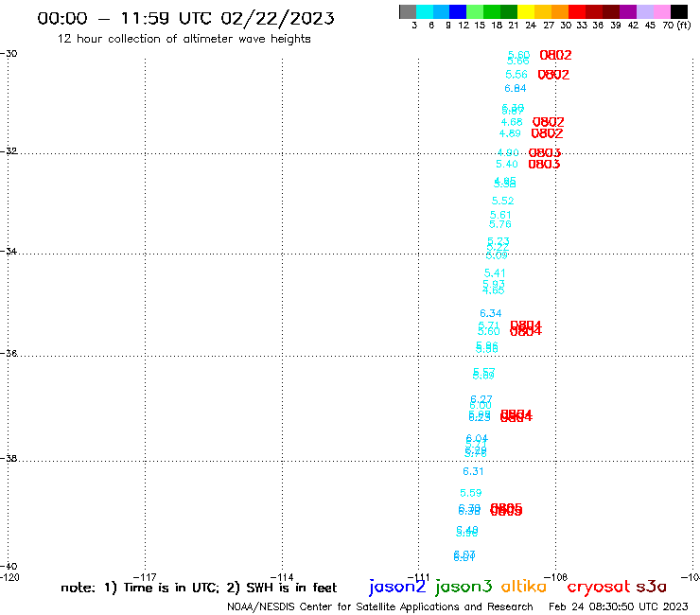Click red time label 0802 beside 4.68
The image size is (700, 615).
point(549,122)
